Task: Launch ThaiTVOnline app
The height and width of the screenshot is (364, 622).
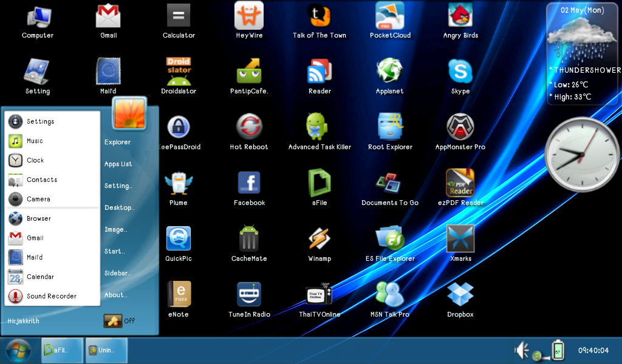Action: (x=320, y=294)
